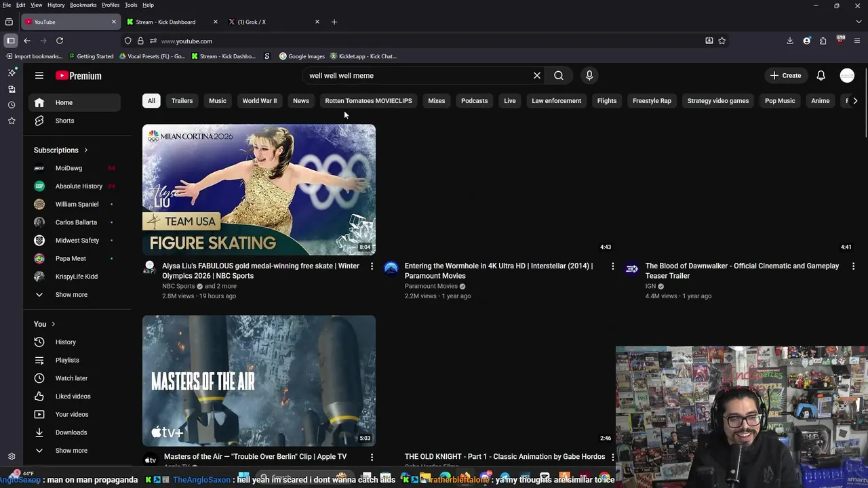Open the Paramount Movies channel link
868x488 pixels.
click(431, 286)
